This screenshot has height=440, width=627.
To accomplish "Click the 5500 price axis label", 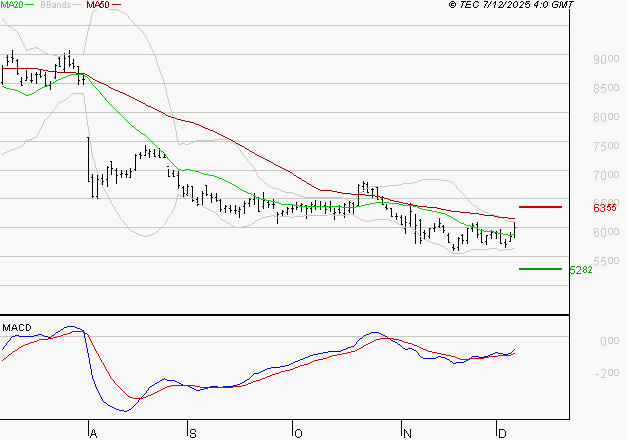I will 606,261.
